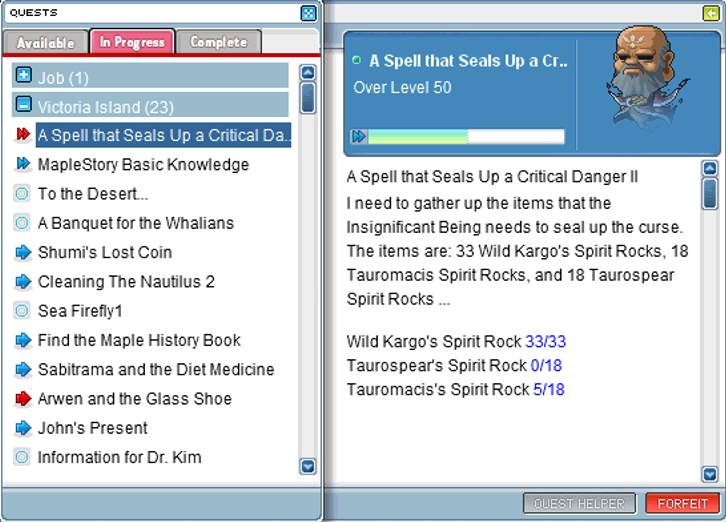Click quest list scroll up arrow

point(308,72)
